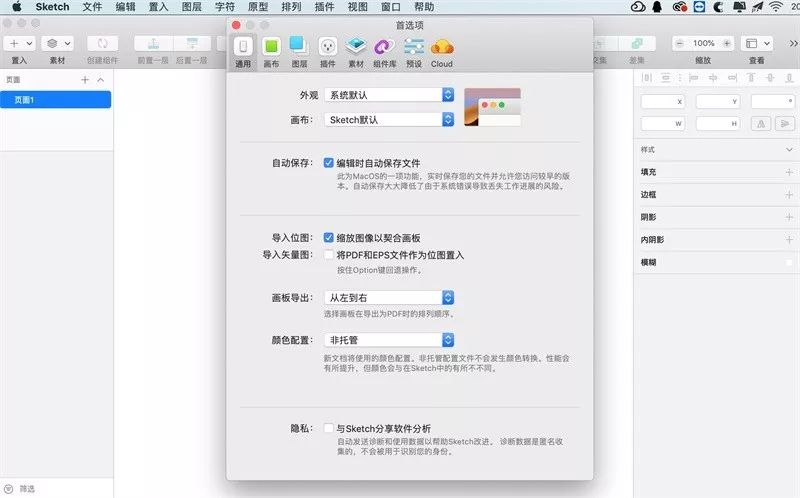Screen dimensions: 800x498
Task: Toggle the 模糊 (Blur) checkbox
Action: [x=789, y=262]
